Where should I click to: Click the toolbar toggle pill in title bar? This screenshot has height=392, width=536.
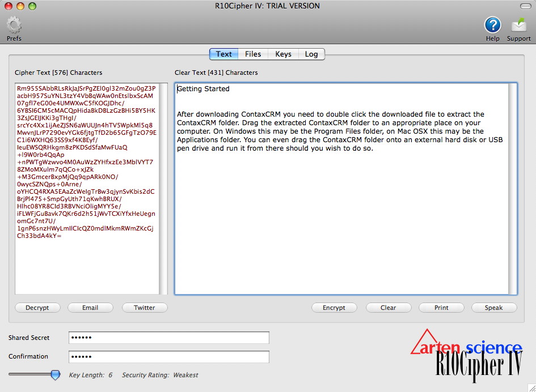point(525,6)
